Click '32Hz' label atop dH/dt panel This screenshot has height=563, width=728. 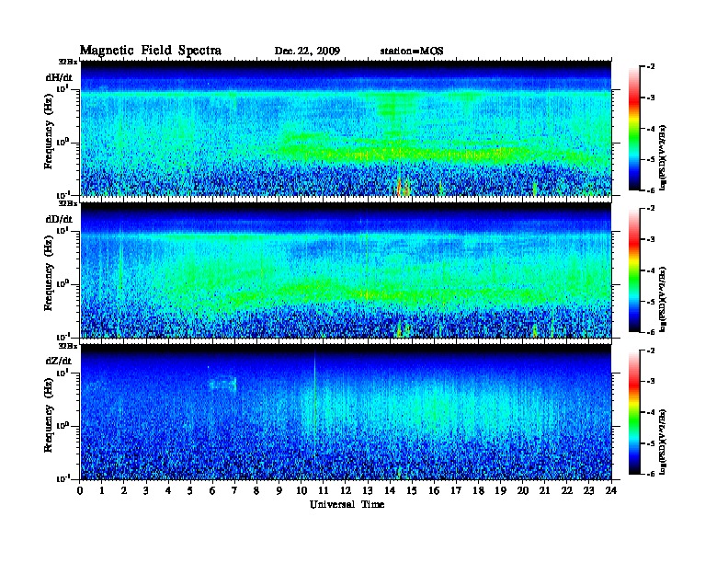(67, 62)
